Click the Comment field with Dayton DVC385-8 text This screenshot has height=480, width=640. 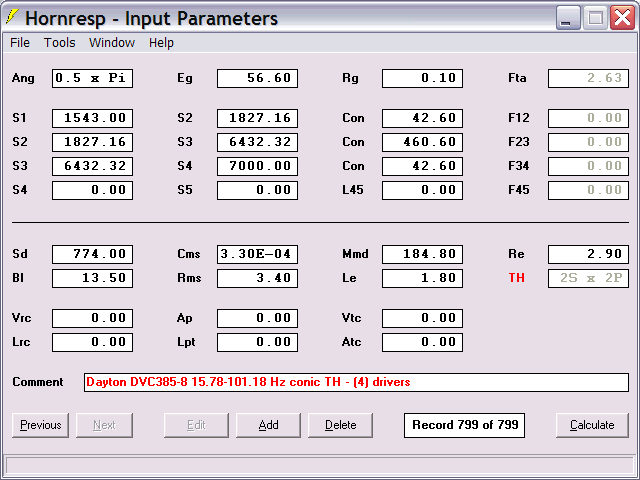point(356,382)
